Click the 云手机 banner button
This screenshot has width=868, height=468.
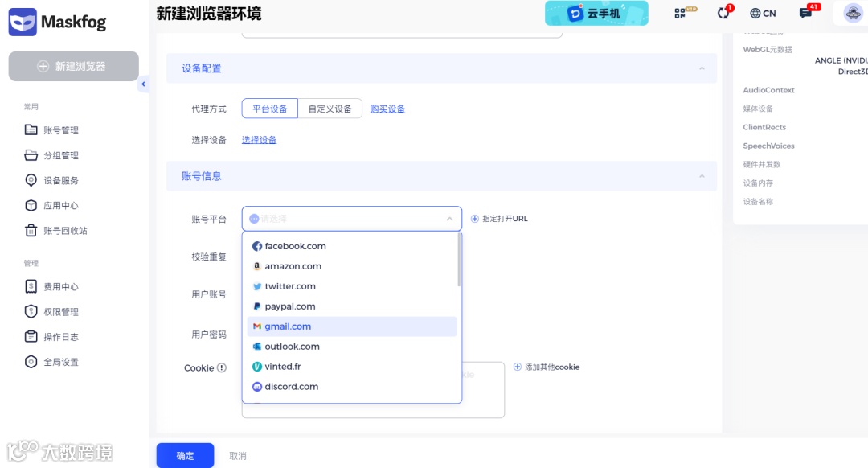pyautogui.click(x=596, y=14)
